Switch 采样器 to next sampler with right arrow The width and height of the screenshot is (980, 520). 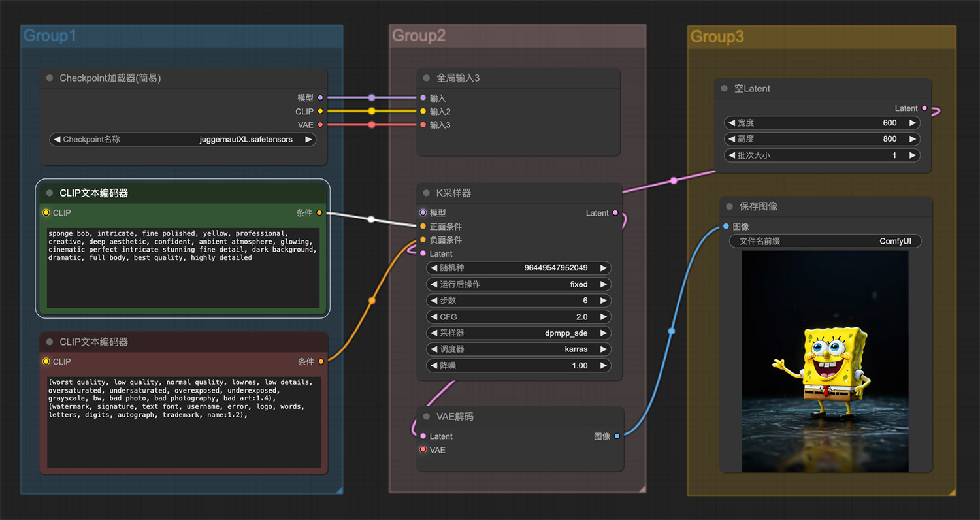(604, 333)
